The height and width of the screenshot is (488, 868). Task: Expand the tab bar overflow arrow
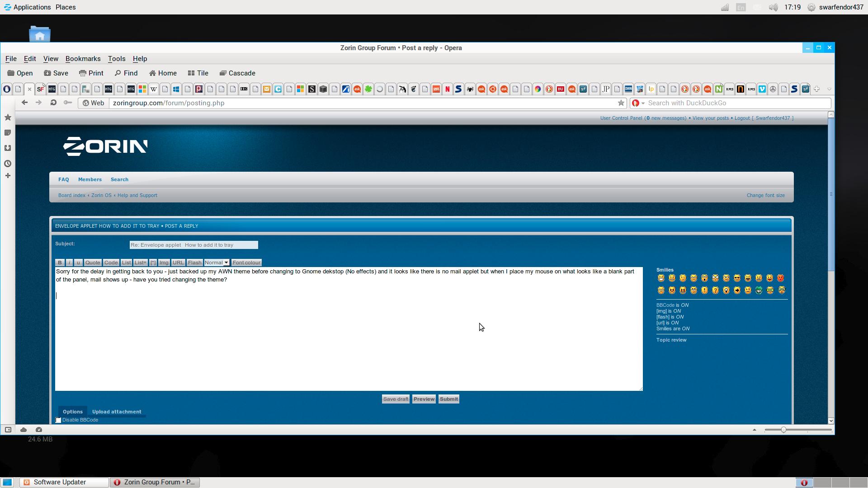click(x=829, y=89)
